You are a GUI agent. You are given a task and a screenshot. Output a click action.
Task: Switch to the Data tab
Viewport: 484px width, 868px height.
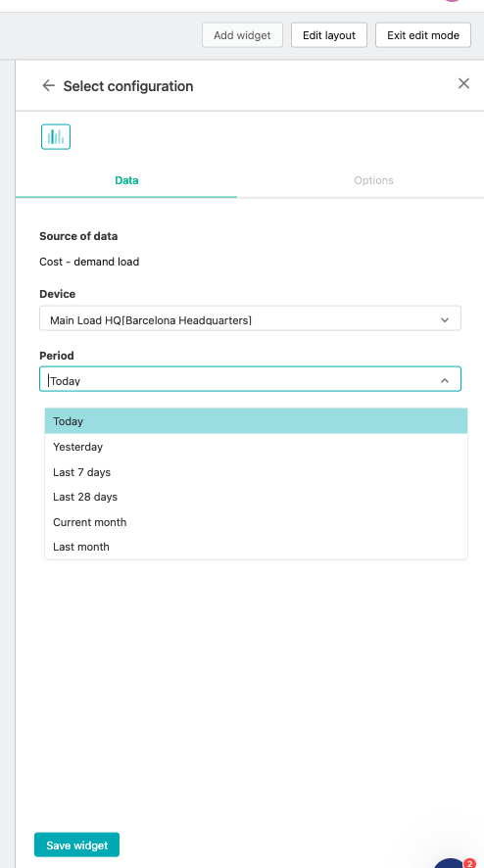point(126,180)
